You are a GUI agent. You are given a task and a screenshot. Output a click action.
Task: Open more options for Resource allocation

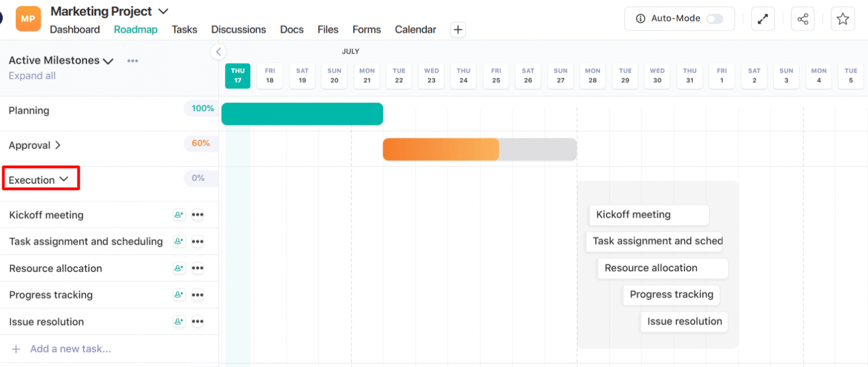point(198,268)
